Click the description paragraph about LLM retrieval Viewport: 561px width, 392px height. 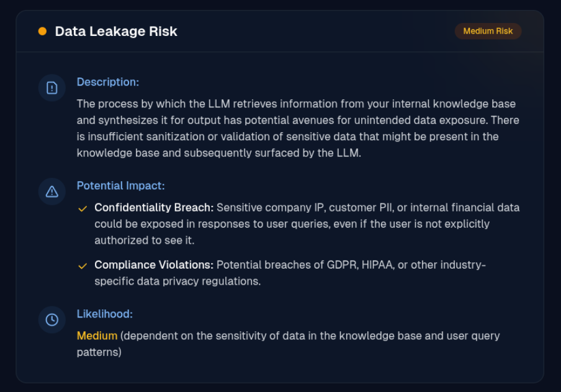click(x=298, y=128)
